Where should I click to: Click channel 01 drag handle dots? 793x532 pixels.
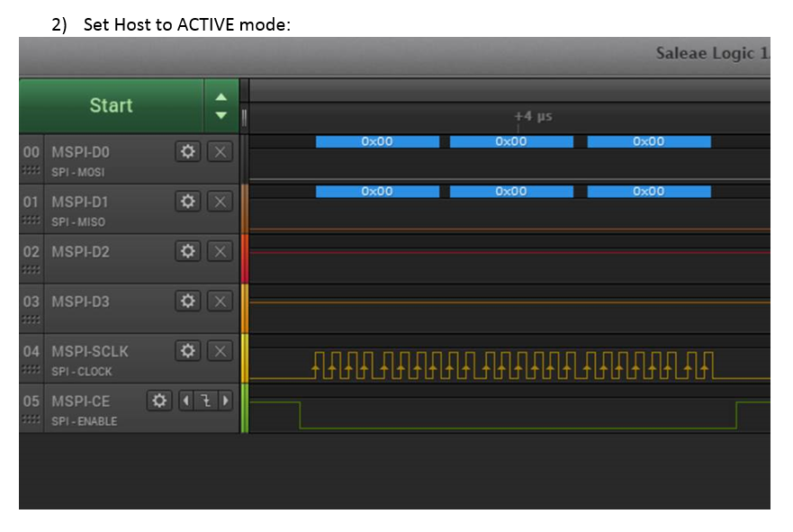coord(31,220)
